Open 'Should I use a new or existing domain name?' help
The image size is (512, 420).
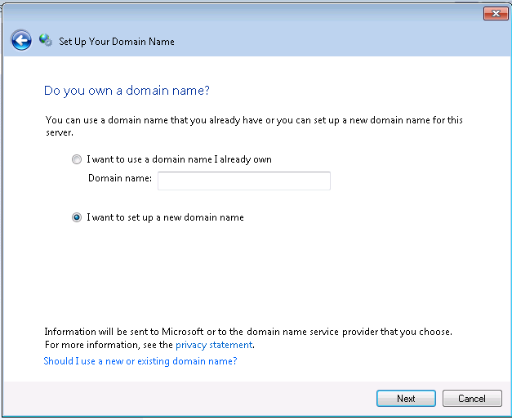coord(140,361)
